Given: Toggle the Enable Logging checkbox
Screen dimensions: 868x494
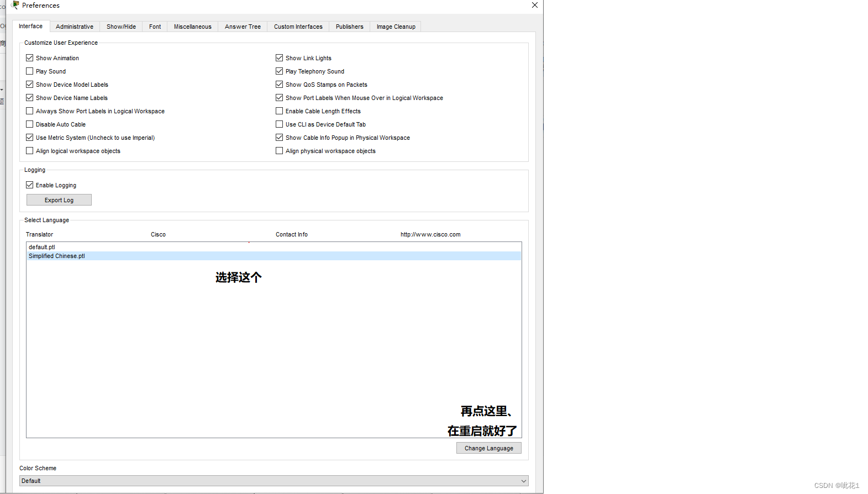Looking at the screenshot, I should pyautogui.click(x=30, y=185).
